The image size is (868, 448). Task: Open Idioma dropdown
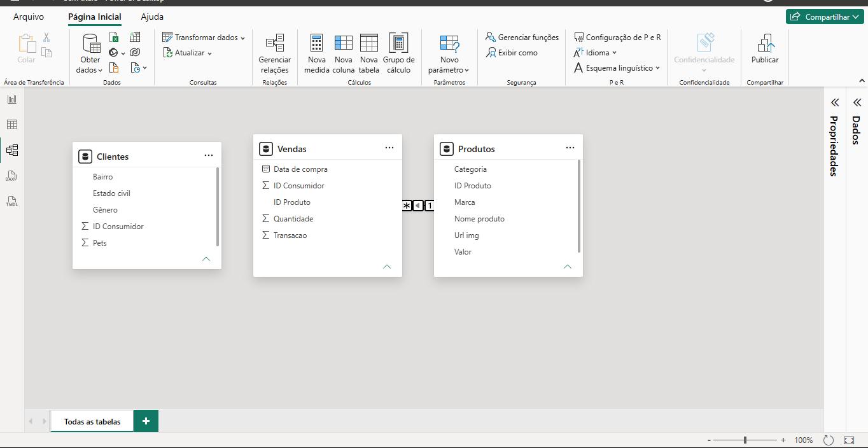pyautogui.click(x=596, y=53)
